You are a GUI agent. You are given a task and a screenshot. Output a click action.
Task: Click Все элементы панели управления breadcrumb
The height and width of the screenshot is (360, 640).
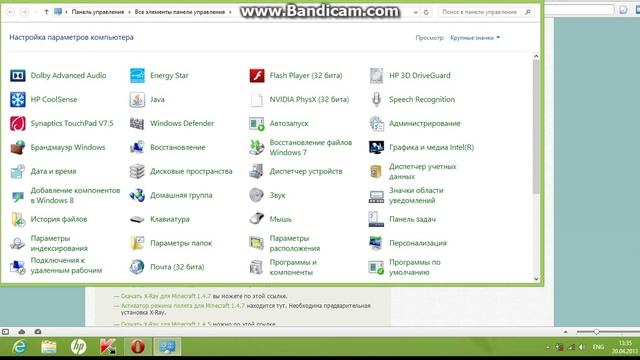click(x=180, y=12)
